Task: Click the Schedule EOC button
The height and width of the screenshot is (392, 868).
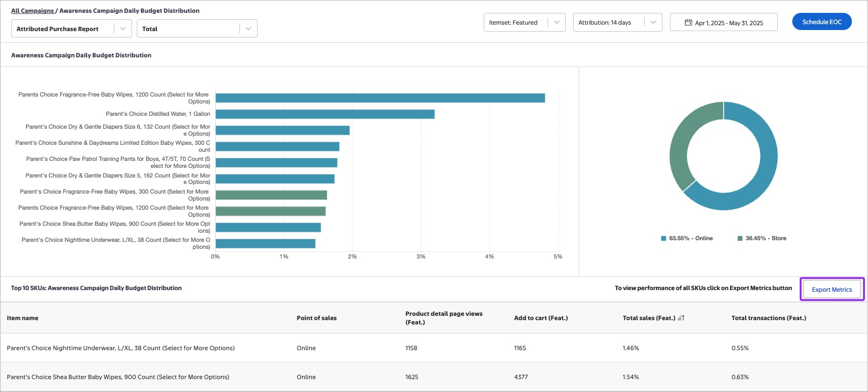Action: click(821, 22)
